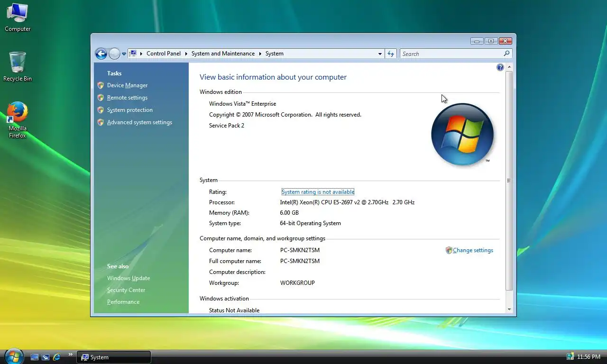Click the greyed Forward arrow button
Viewport: 607px width, 364px height.
(114, 54)
